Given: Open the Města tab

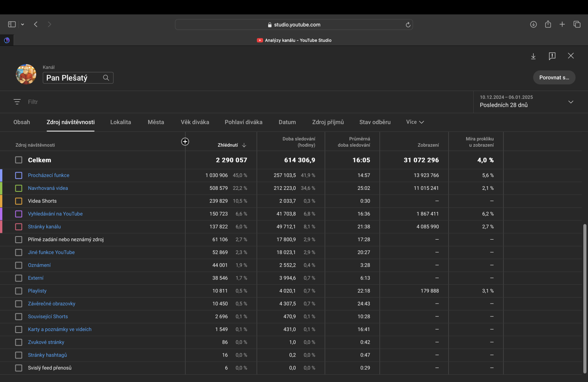Looking at the screenshot, I should 156,122.
